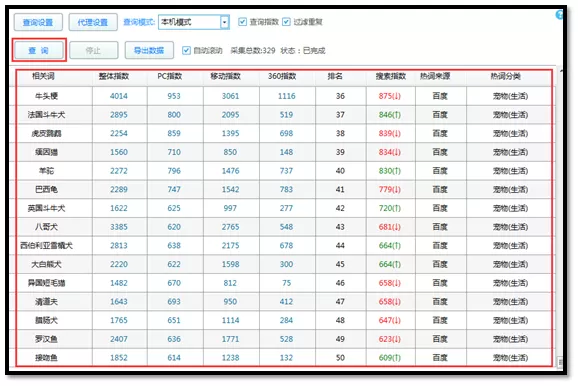Viewport: 578px width, 386px height.
Task: Select the 八哥犬 keyword cell
Action: click(x=46, y=227)
